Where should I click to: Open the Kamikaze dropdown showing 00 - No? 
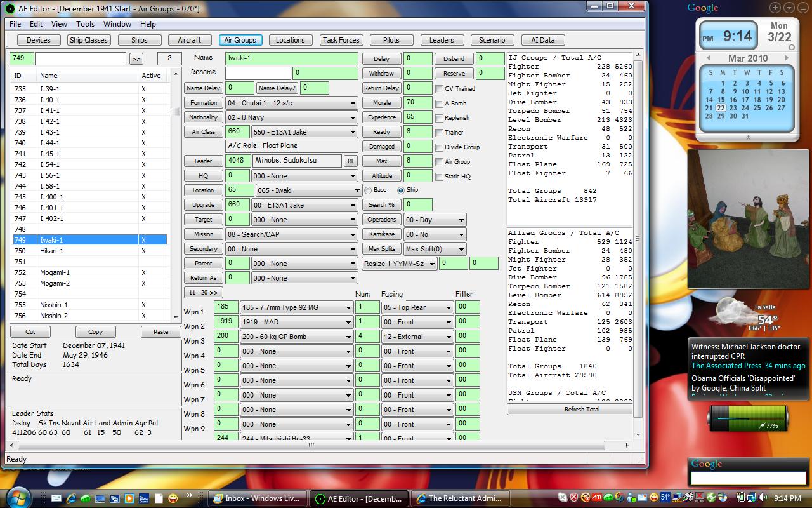435,234
